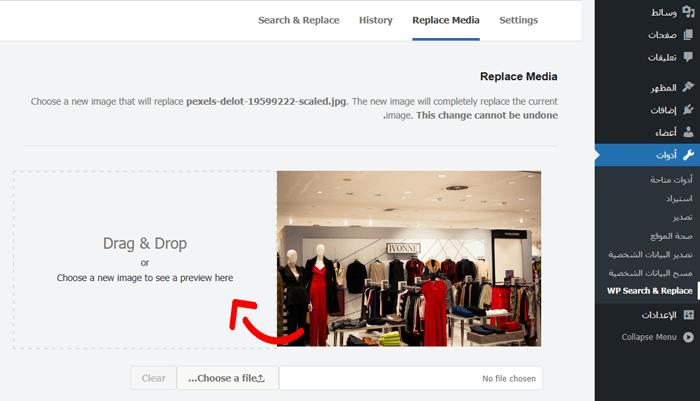Go to the plugin Settings tab

518,20
